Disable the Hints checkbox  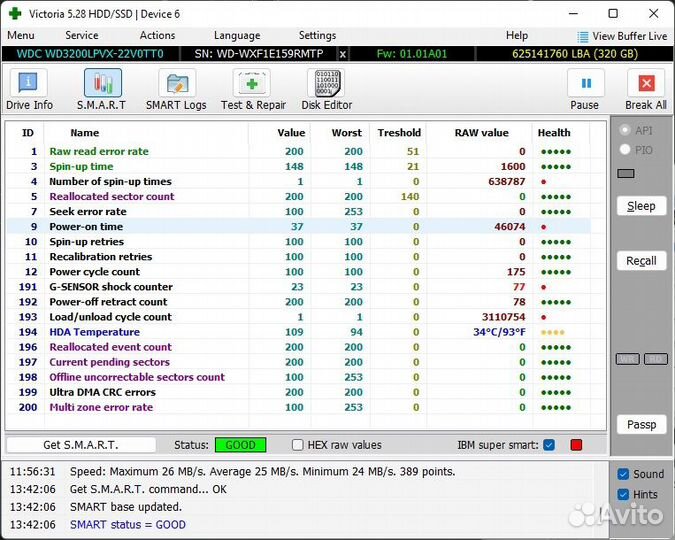pos(623,494)
